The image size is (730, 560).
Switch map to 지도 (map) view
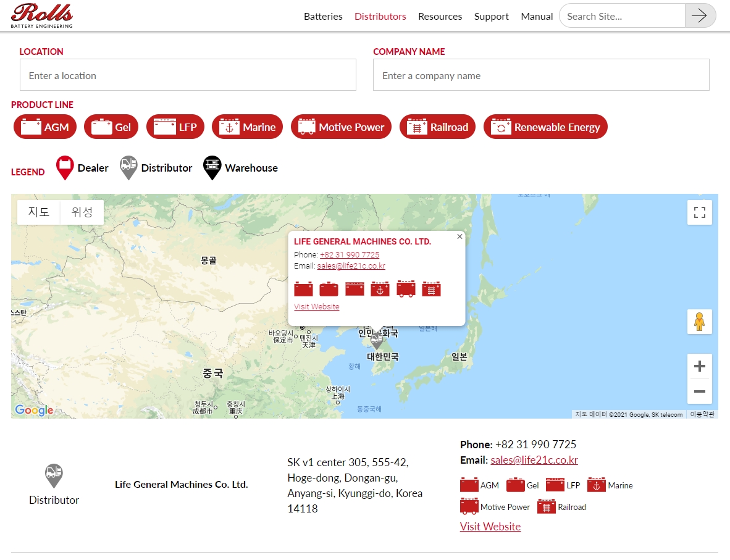click(39, 212)
